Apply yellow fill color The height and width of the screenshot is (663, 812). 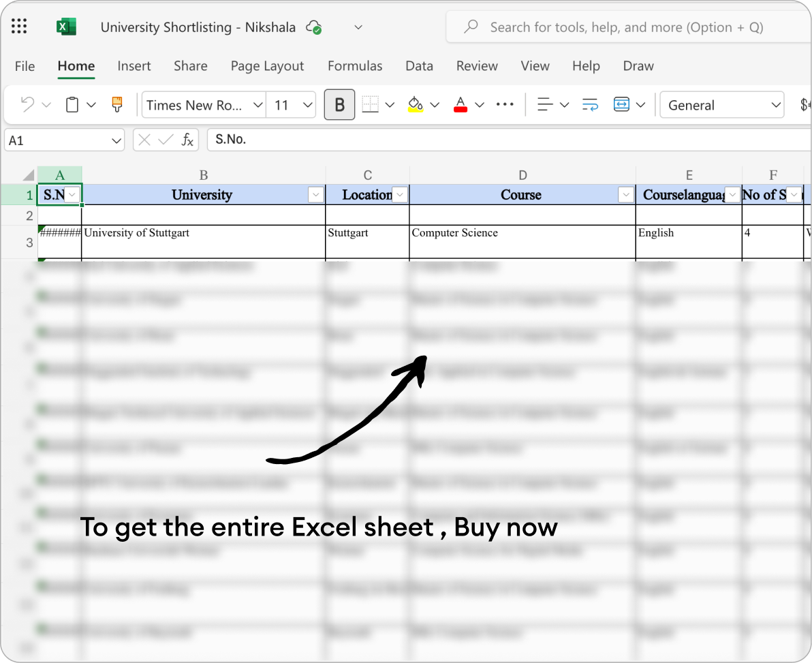416,105
